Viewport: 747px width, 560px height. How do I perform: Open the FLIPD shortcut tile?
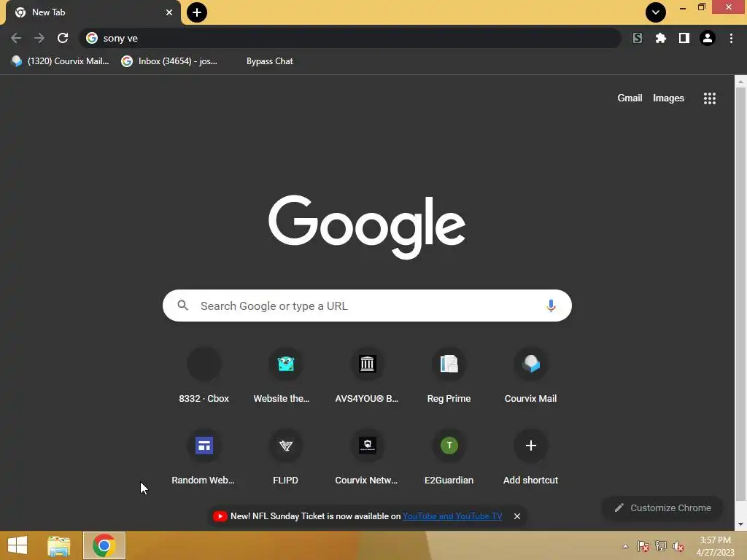(286, 458)
